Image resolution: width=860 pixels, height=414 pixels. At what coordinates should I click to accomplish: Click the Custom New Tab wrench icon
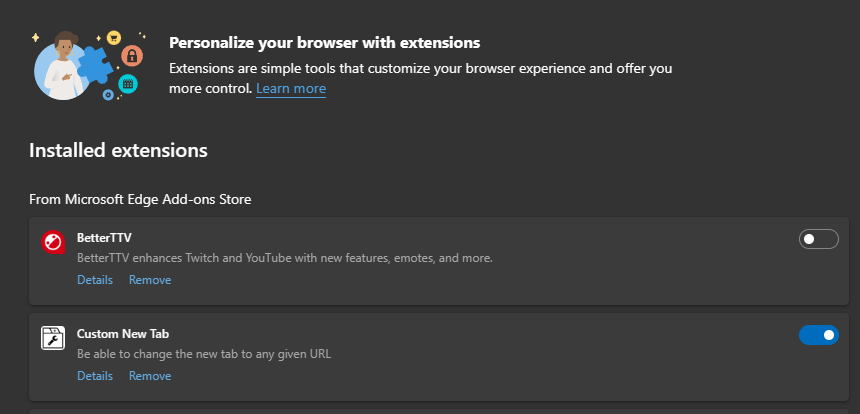click(x=53, y=338)
